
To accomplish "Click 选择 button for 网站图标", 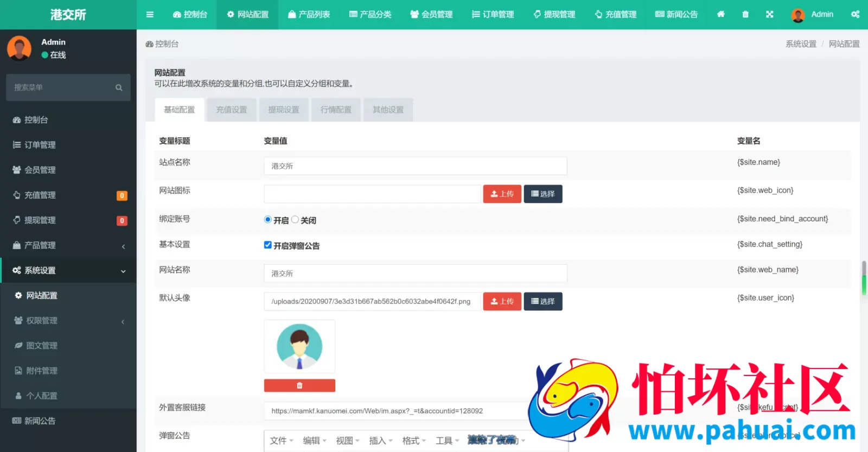I will [x=543, y=194].
